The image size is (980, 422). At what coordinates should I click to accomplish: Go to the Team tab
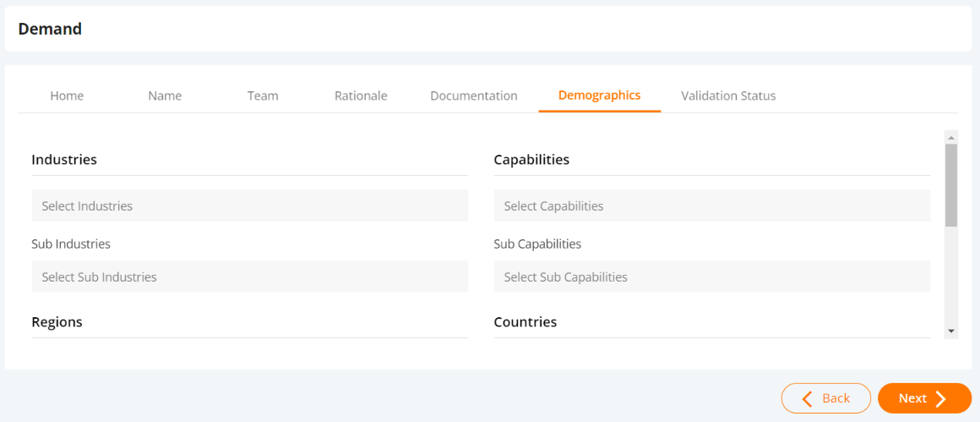263,96
